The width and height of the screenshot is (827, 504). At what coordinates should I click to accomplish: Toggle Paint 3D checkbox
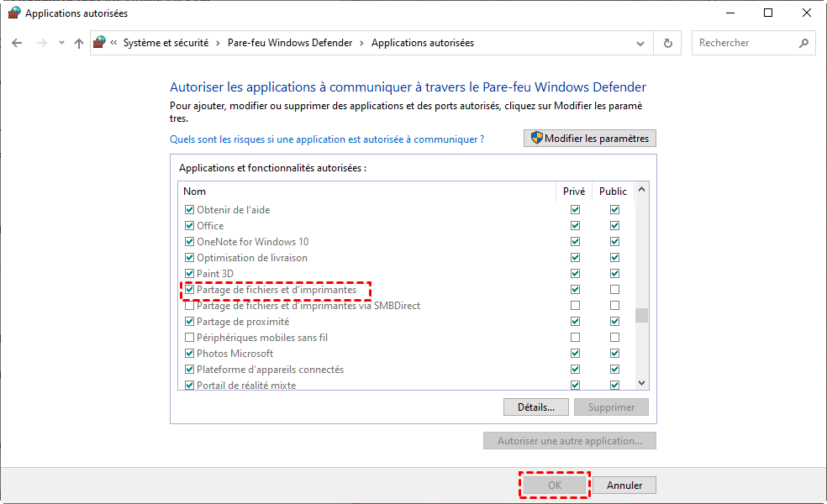189,274
